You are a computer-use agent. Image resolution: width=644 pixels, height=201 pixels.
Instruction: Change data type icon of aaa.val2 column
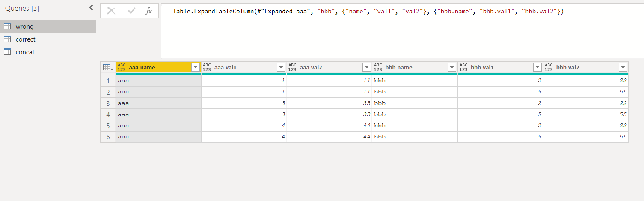click(293, 68)
